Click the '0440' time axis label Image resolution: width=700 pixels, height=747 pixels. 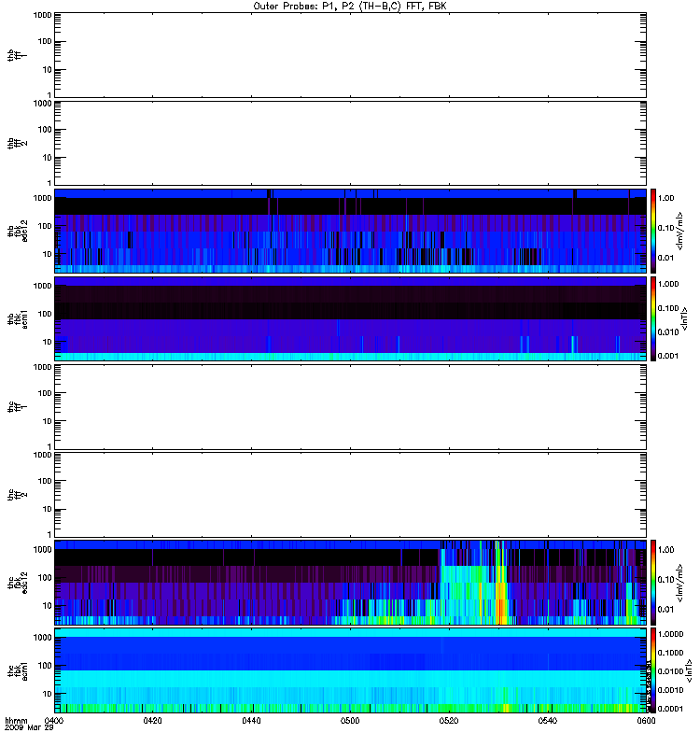coord(251,721)
